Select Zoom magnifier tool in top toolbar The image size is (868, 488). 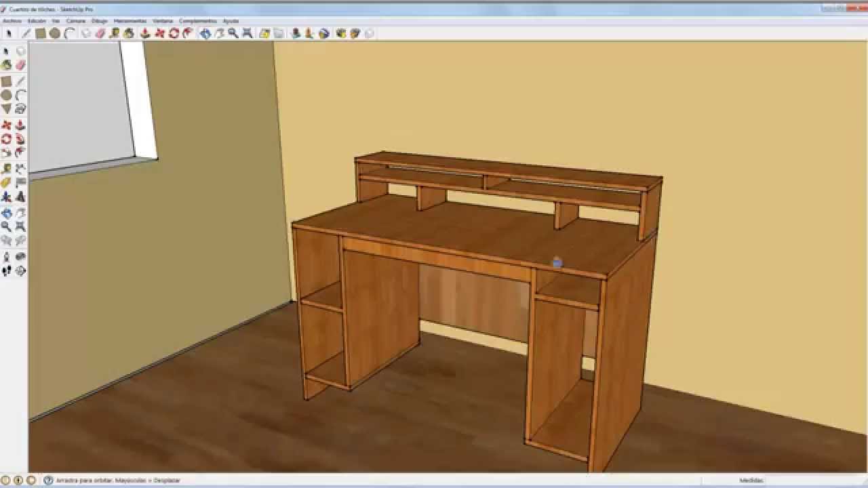click(233, 33)
